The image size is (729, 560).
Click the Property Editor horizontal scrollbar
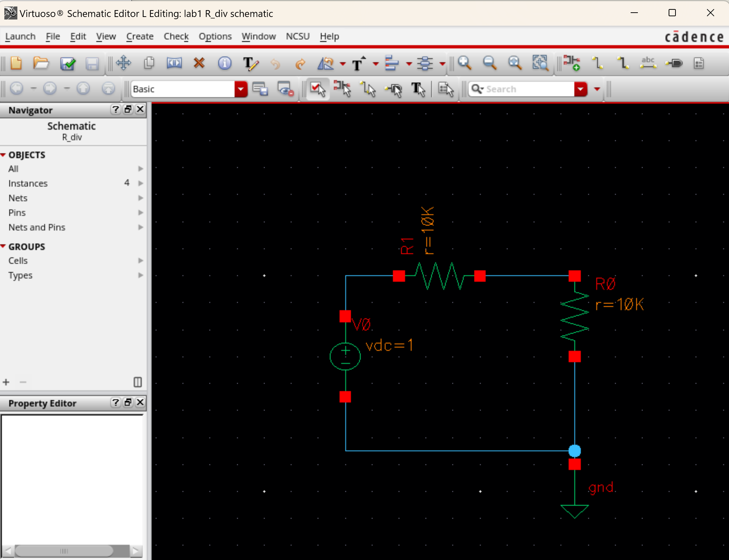click(64, 551)
